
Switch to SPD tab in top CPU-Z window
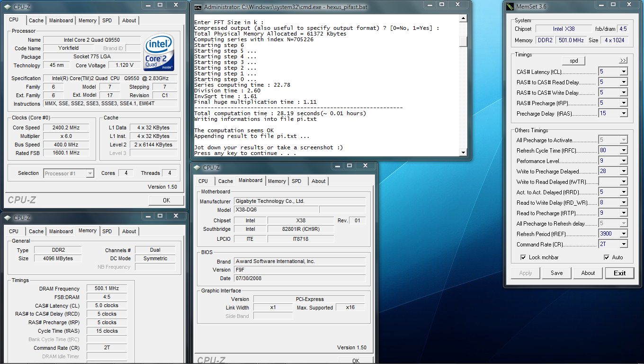(107, 20)
